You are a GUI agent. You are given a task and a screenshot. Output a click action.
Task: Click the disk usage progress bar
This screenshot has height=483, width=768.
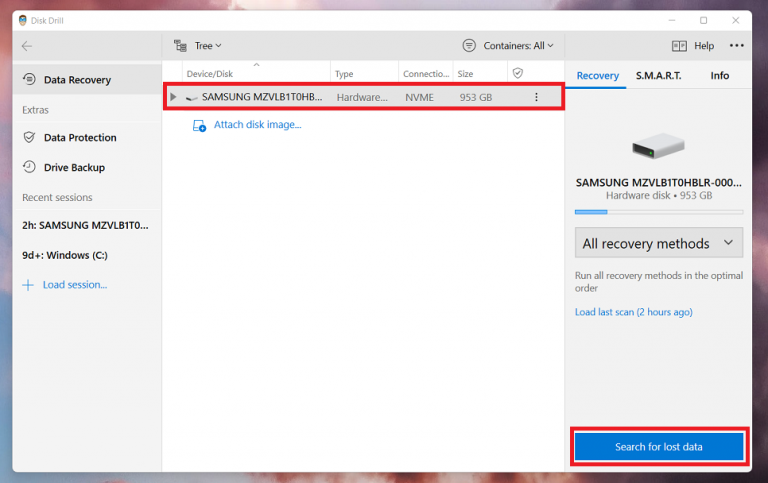point(658,212)
